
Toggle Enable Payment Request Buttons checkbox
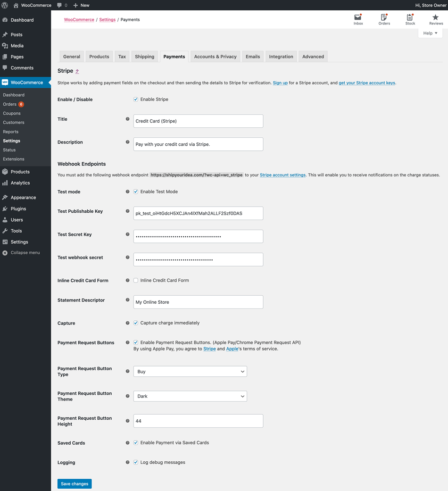tap(136, 342)
